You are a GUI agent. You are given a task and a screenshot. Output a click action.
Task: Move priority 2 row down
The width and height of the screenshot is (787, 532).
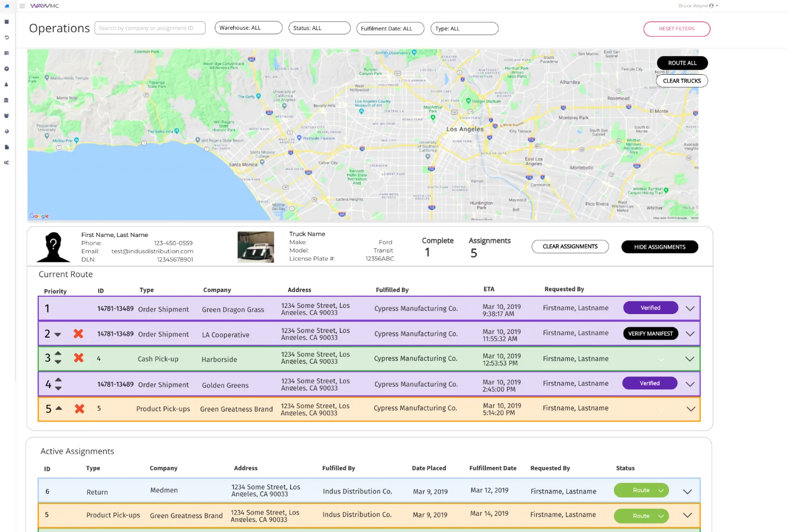58,335
